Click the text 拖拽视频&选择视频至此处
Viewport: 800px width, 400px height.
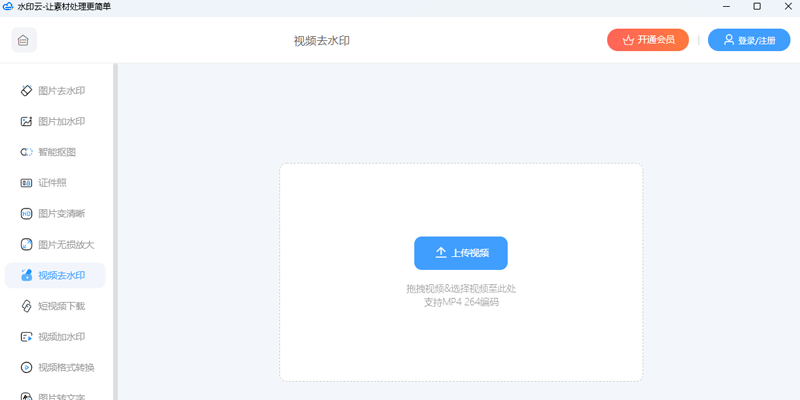tap(461, 289)
